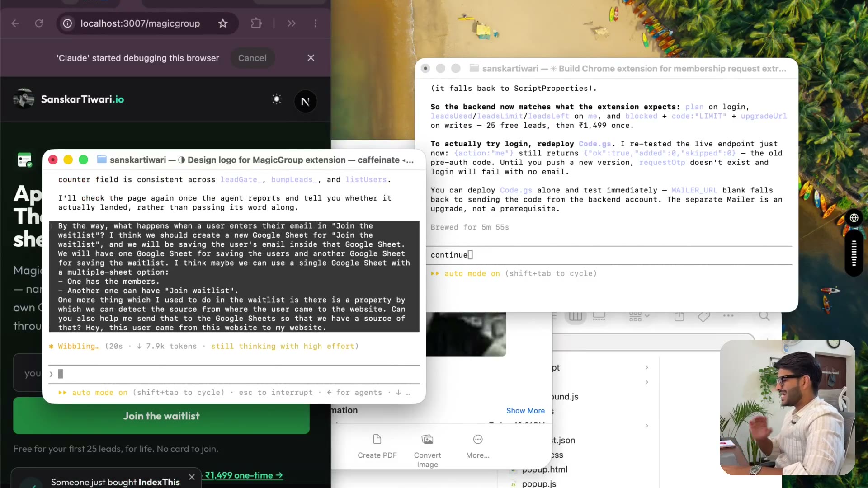The height and width of the screenshot is (488, 868).
Task: Minimize the Design logo terminal window
Action: 68,160
